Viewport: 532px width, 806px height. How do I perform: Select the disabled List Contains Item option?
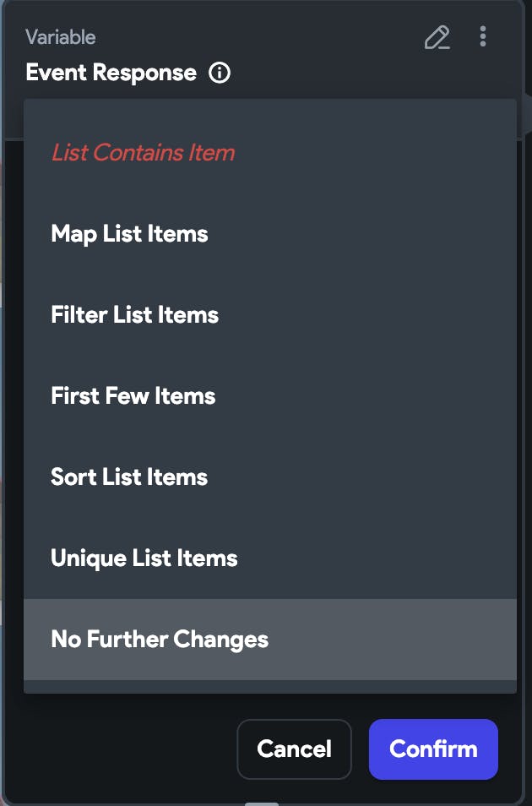pos(143,153)
